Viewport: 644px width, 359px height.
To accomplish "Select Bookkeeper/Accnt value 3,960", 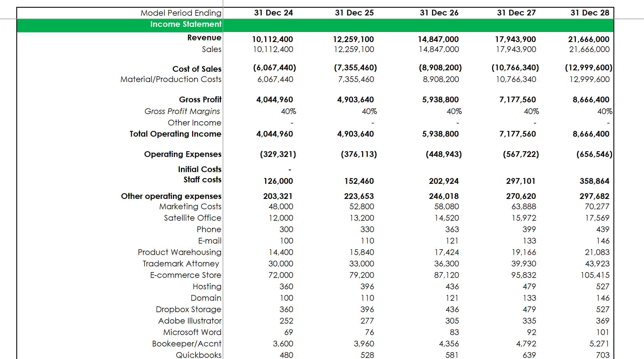I will [364, 344].
